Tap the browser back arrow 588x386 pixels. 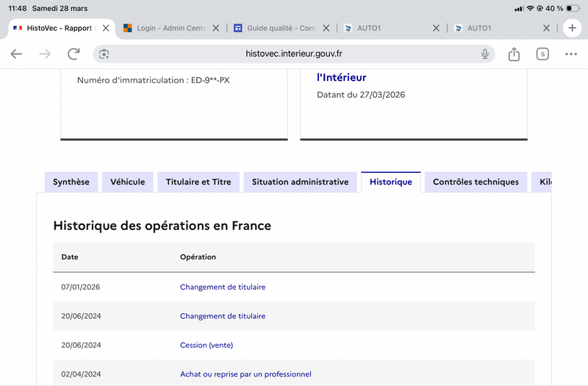[16, 54]
